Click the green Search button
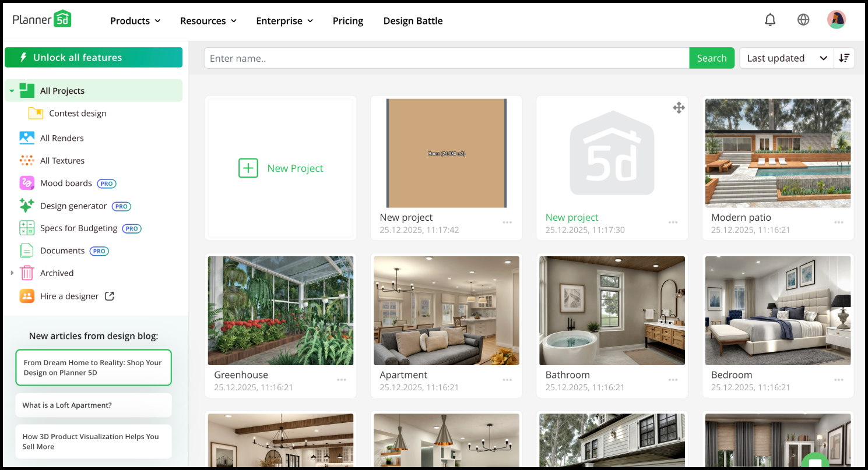The image size is (868, 470). tap(712, 58)
